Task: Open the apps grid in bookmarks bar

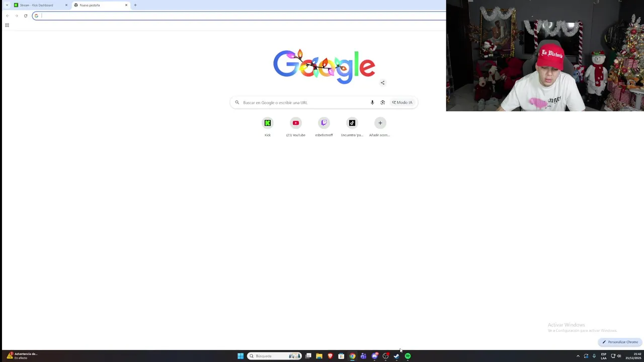Action: (x=7, y=25)
